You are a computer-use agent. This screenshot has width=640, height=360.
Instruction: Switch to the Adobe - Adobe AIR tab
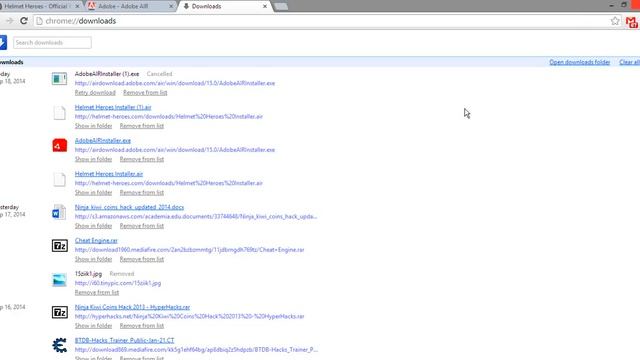(x=131, y=6)
